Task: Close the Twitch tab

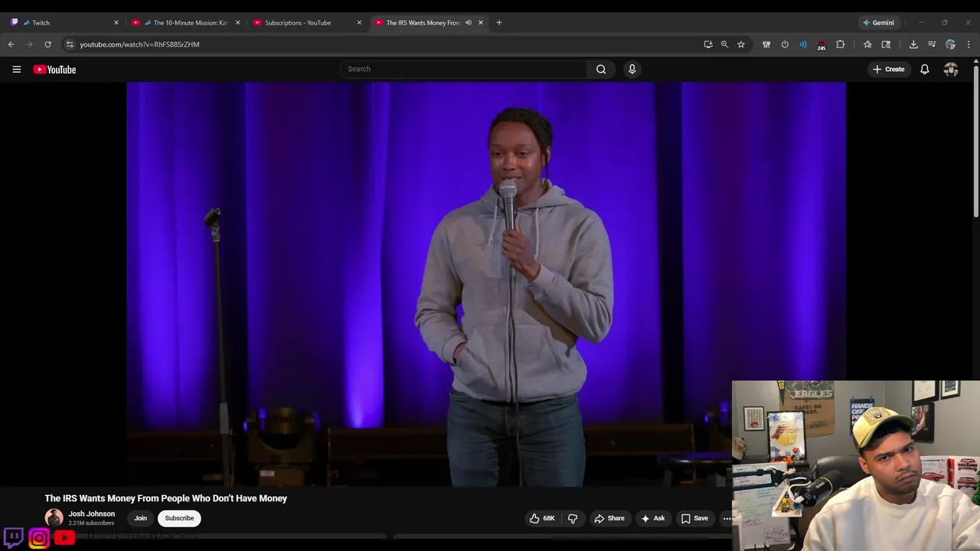Action: coord(116,23)
